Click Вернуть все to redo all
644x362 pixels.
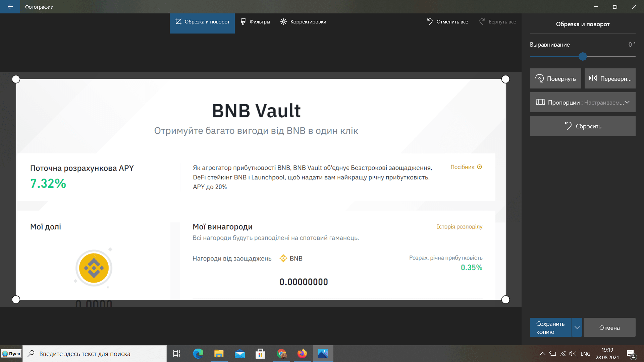(x=498, y=22)
